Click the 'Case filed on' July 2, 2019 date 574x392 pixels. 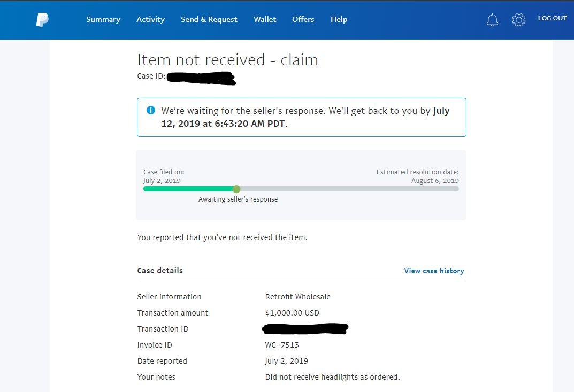[162, 180]
